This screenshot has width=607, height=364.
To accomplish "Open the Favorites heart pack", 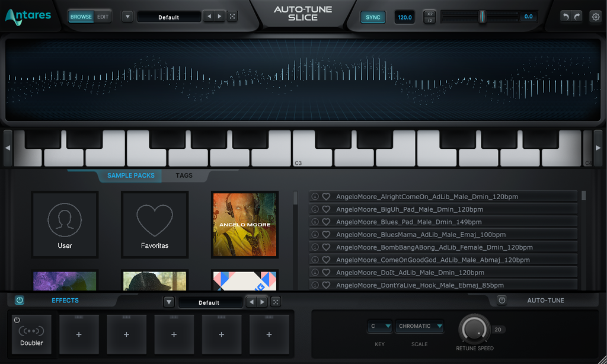I will coord(155,225).
